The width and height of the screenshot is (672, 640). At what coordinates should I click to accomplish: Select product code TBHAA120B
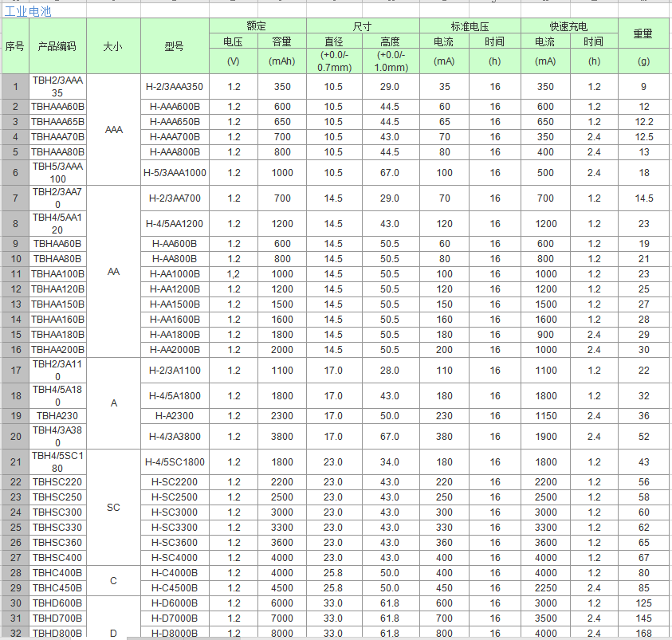click(57, 289)
